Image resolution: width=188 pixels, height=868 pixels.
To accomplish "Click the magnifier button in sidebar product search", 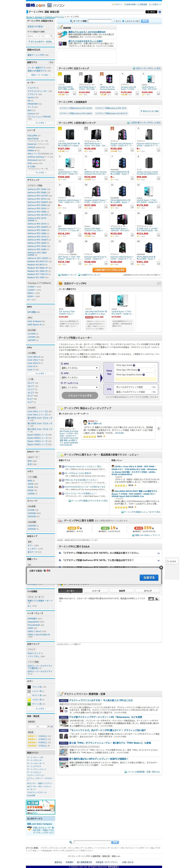I will pyautogui.click(x=51, y=36).
